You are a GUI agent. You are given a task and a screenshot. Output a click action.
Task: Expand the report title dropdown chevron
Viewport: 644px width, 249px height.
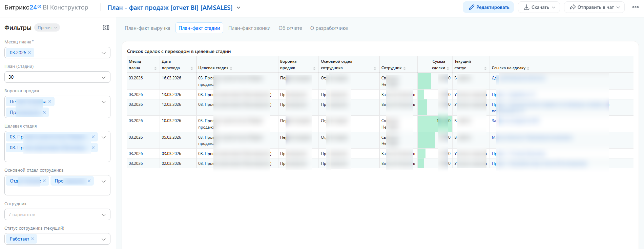tap(238, 7)
